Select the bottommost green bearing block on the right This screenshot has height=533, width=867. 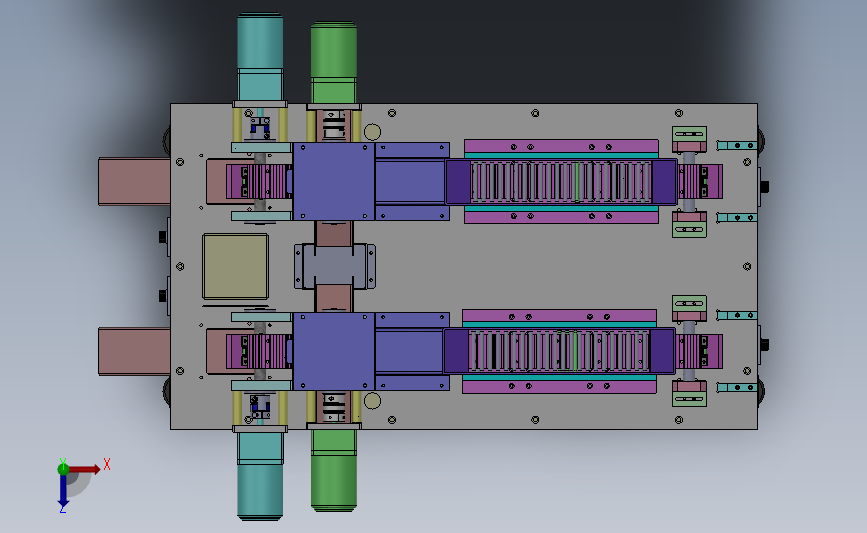pyautogui.click(x=689, y=397)
